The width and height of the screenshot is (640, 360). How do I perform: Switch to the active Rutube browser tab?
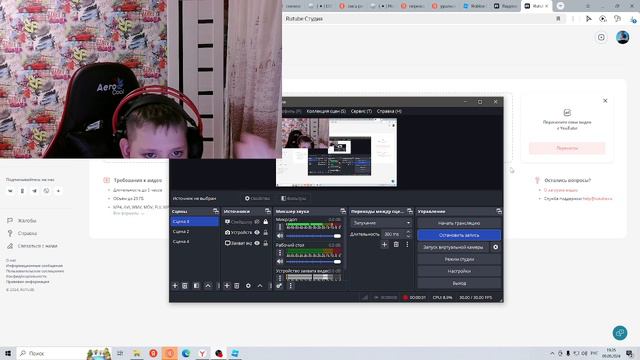(536, 6)
